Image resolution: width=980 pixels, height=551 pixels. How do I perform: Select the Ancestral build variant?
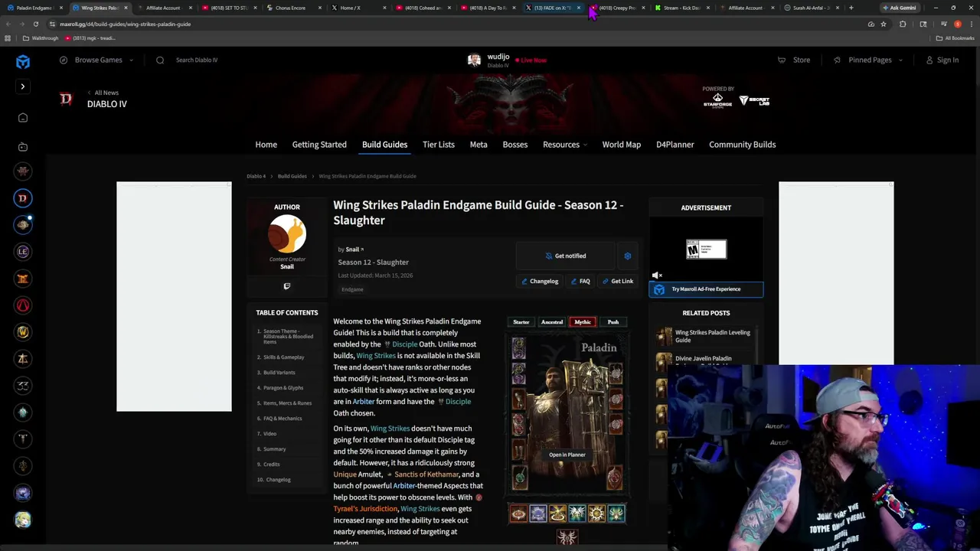552,322
